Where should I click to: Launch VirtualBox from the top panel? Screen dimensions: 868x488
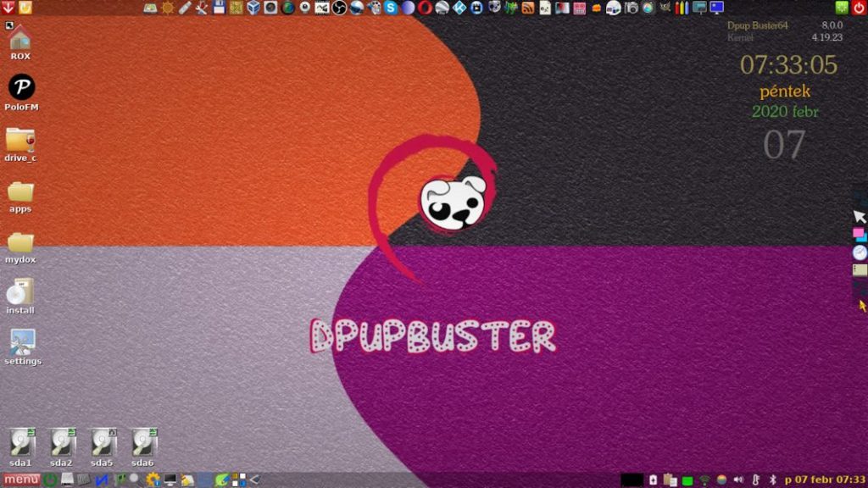coord(253,8)
